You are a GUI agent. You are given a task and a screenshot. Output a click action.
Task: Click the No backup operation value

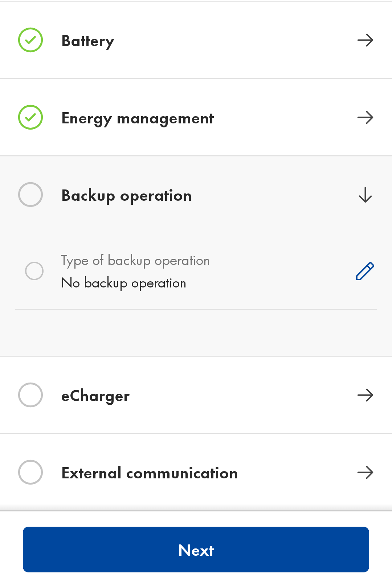click(124, 283)
